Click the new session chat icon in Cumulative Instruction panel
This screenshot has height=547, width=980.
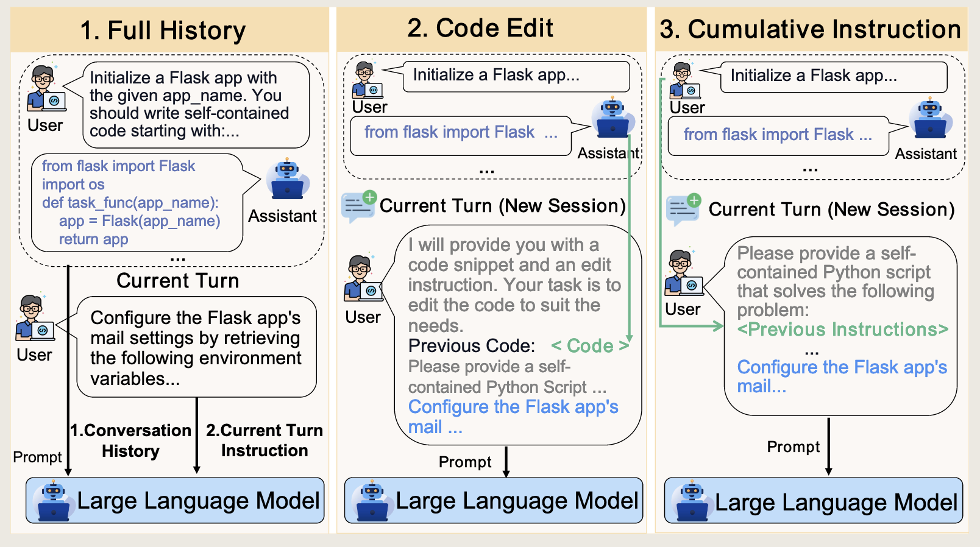click(x=683, y=210)
